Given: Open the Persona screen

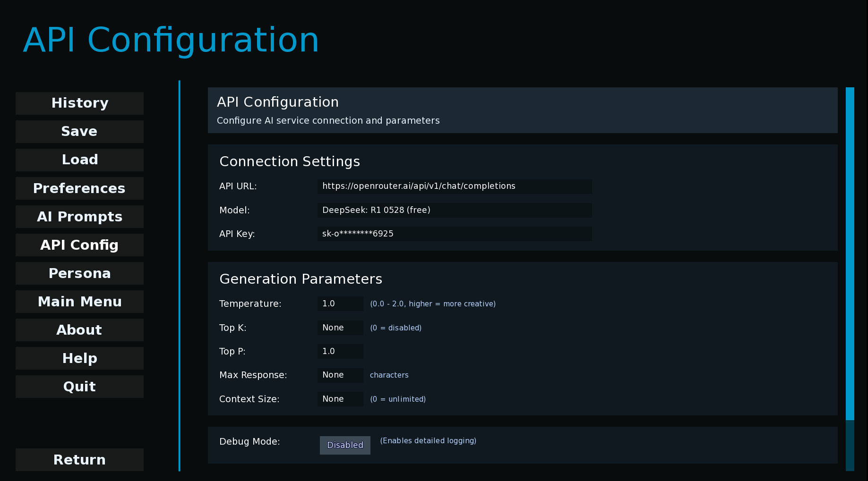Looking at the screenshot, I should pyautogui.click(x=79, y=273).
